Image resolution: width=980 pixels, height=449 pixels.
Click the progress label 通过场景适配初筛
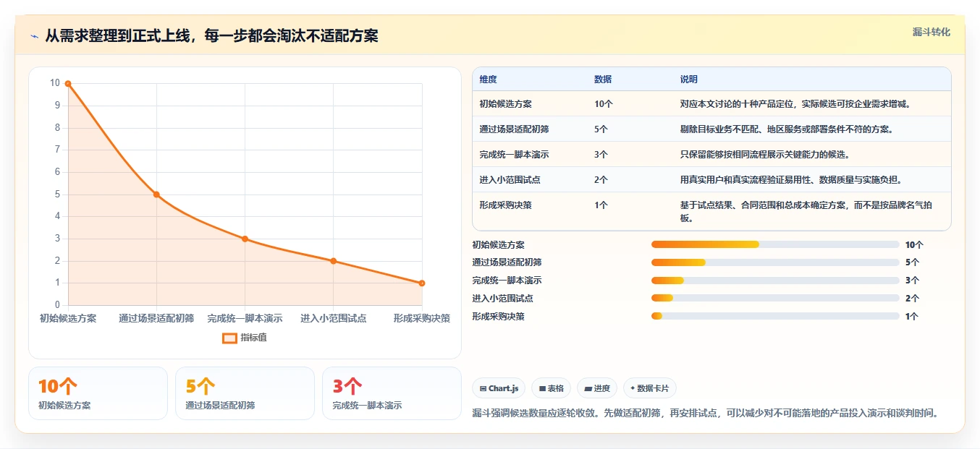[507, 262]
